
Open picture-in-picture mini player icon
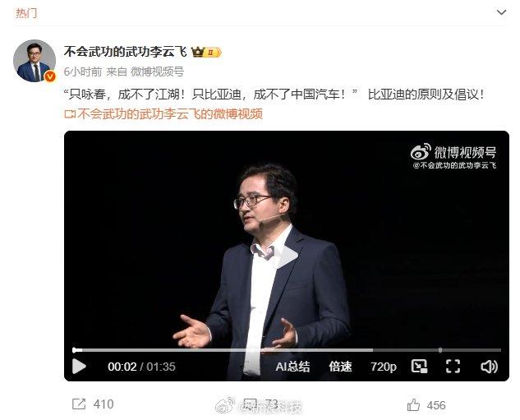point(419,367)
